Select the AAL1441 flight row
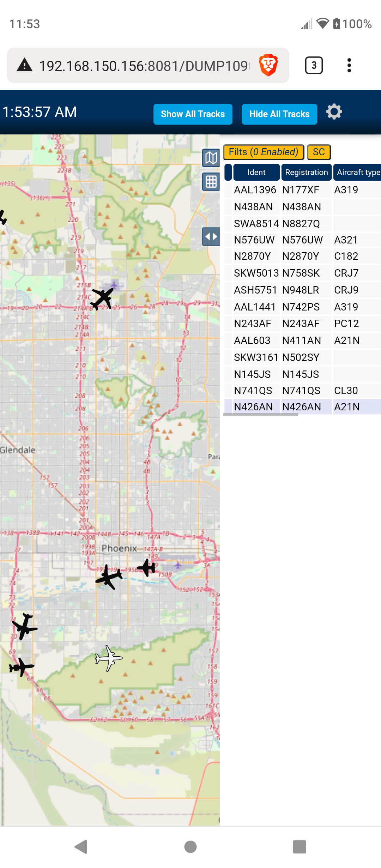 [303, 307]
